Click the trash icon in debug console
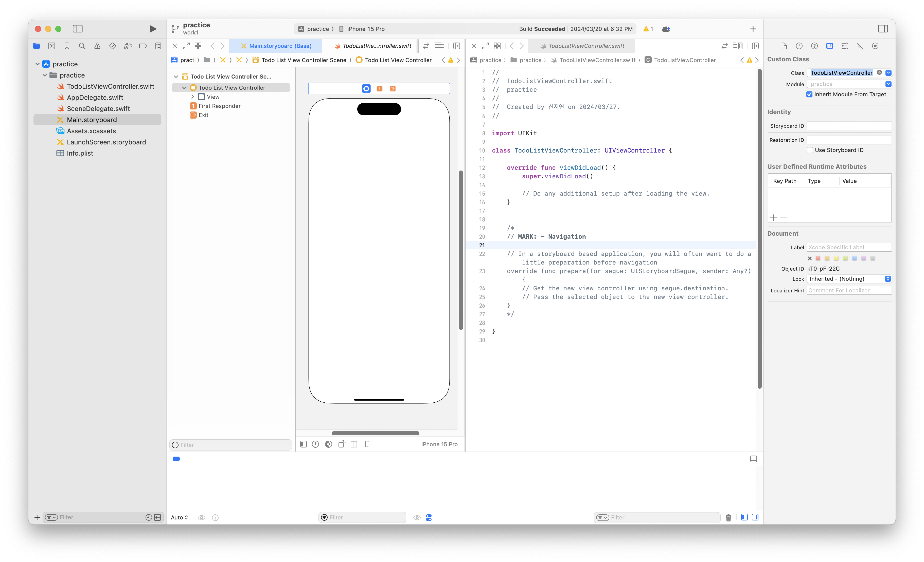This screenshot has height=562, width=924. point(728,517)
